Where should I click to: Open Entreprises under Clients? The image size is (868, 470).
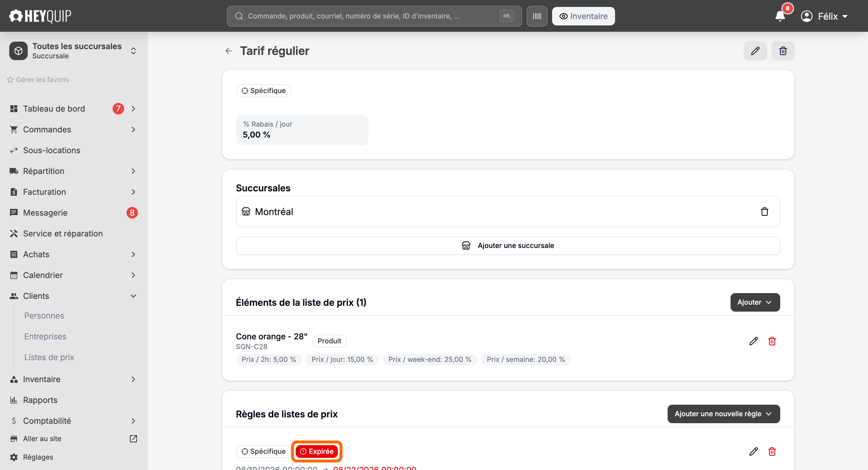pyautogui.click(x=45, y=336)
